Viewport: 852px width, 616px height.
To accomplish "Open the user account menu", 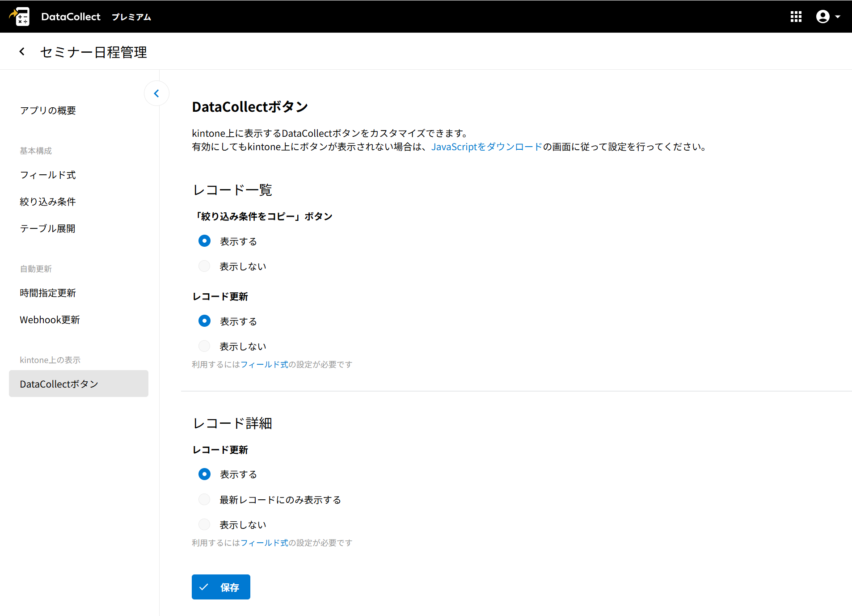I will coord(828,17).
